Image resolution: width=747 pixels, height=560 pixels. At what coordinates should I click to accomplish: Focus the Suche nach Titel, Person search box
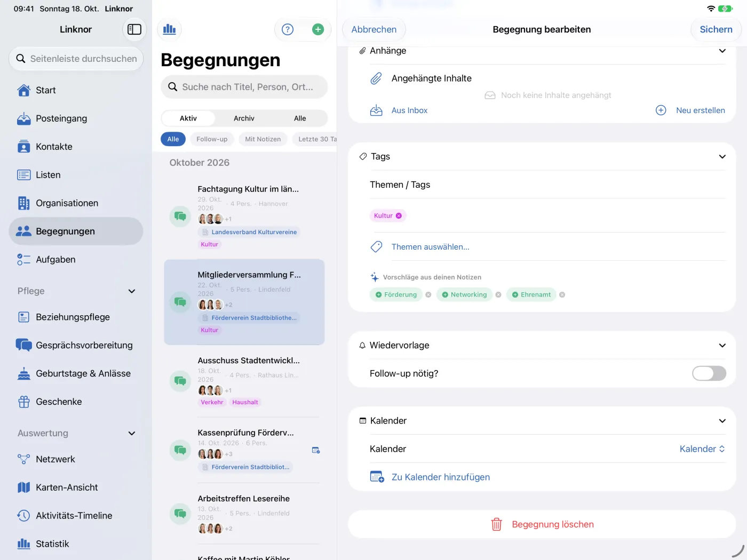tap(244, 87)
